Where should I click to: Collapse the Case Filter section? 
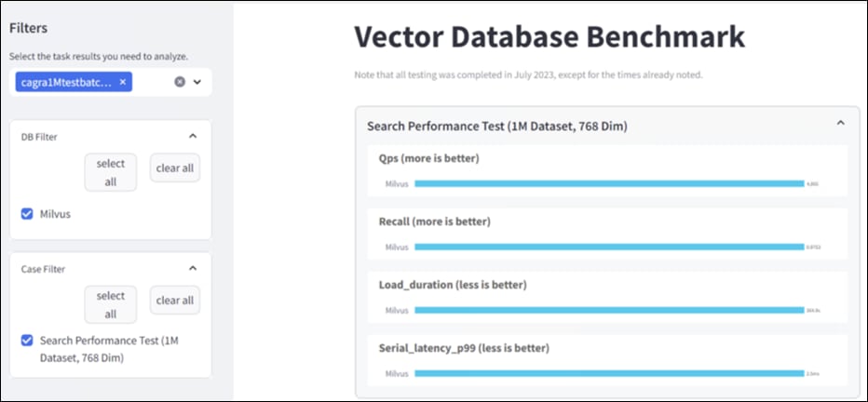click(x=193, y=268)
